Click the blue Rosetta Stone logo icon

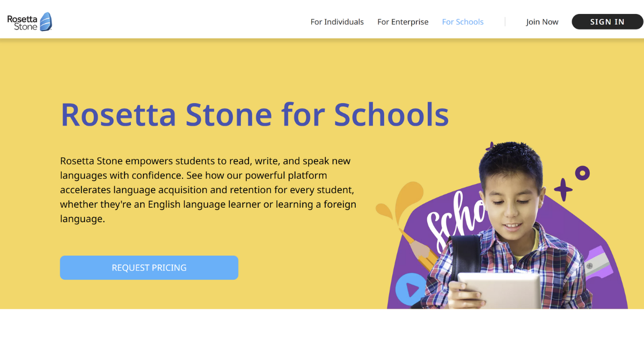[46, 21]
